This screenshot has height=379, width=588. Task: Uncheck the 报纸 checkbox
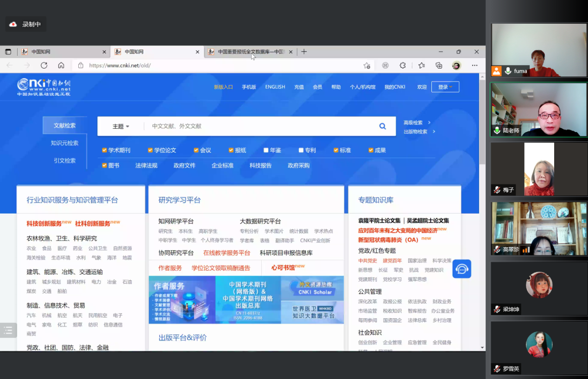click(231, 150)
